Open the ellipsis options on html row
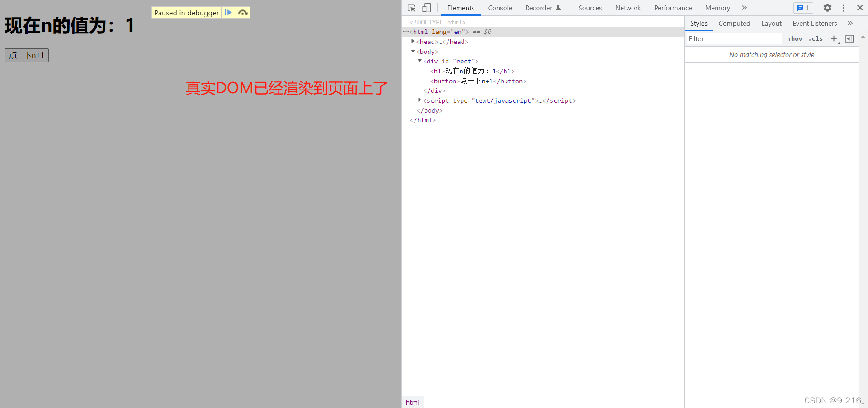Screen dimensions: 868x408 (x=406, y=32)
